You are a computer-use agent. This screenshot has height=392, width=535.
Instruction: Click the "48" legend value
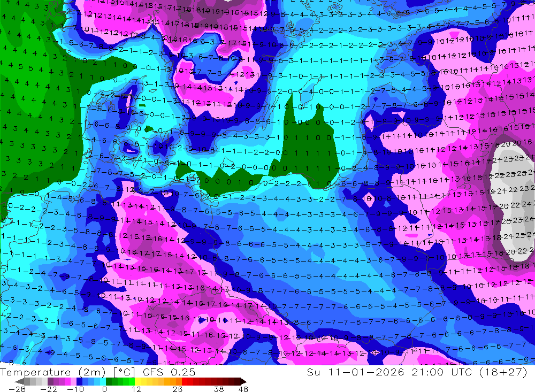point(243,389)
